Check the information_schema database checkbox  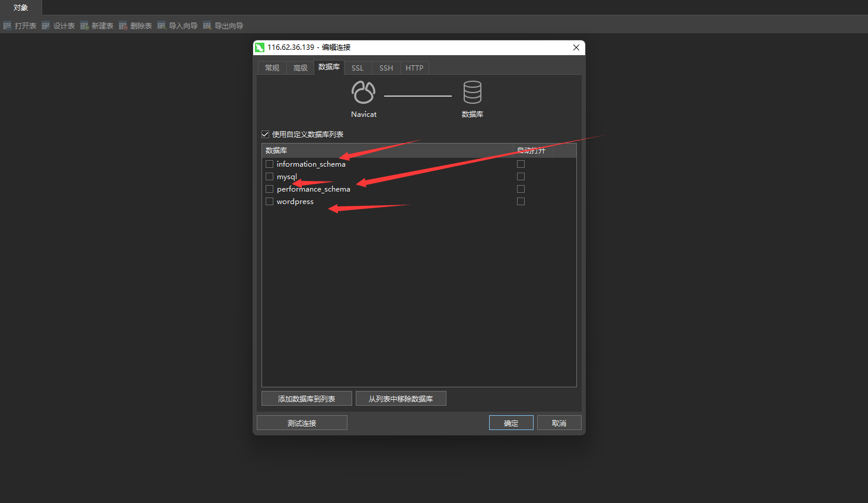click(269, 164)
